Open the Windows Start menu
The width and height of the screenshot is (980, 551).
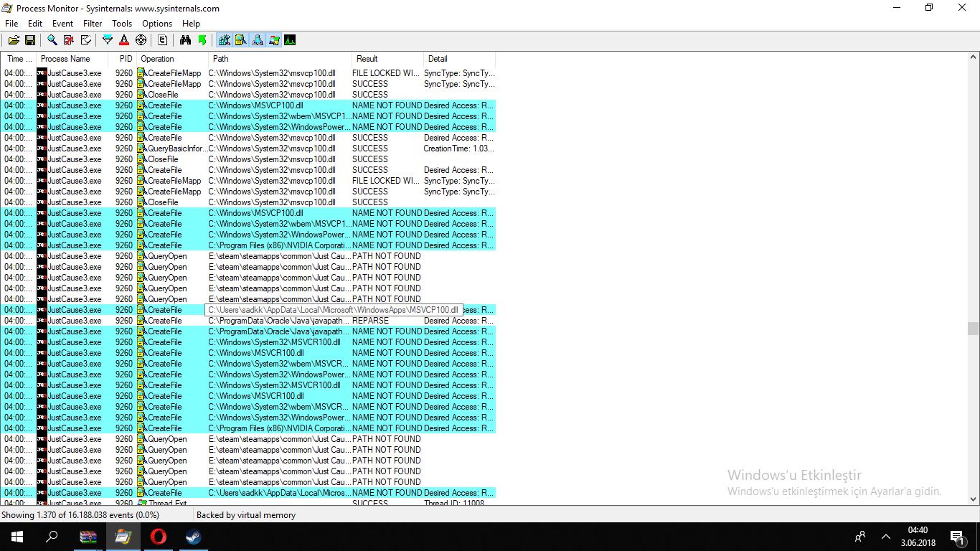click(x=17, y=537)
